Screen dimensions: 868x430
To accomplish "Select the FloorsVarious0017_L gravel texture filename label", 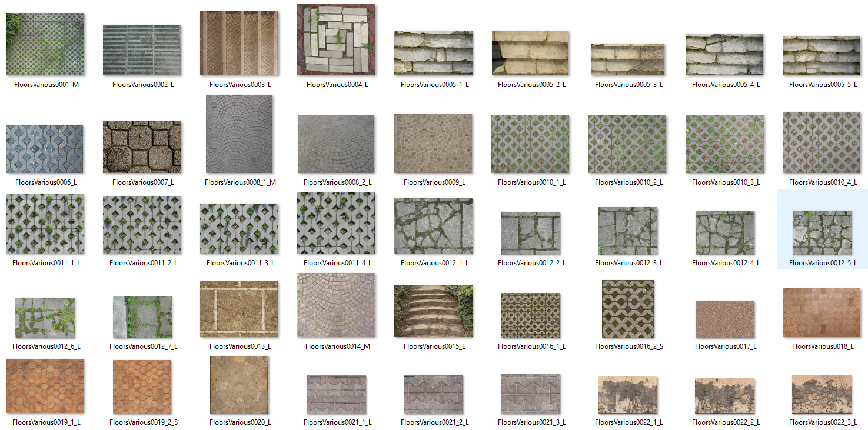I will pos(724,346).
